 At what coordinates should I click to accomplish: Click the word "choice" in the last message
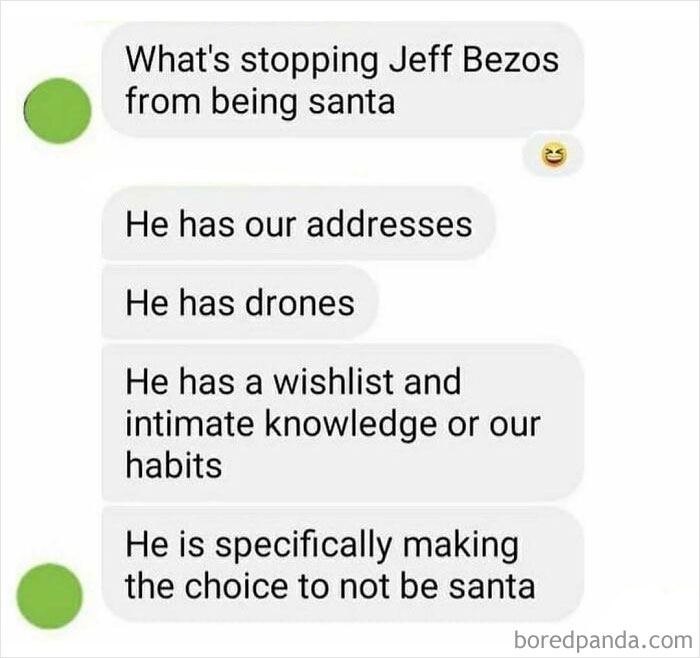click(236, 586)
